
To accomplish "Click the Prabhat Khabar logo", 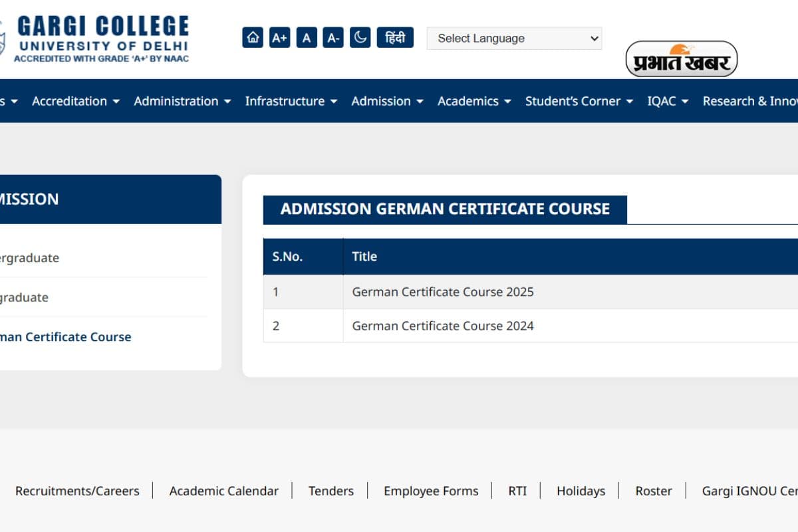I will [x=681, y=60].
